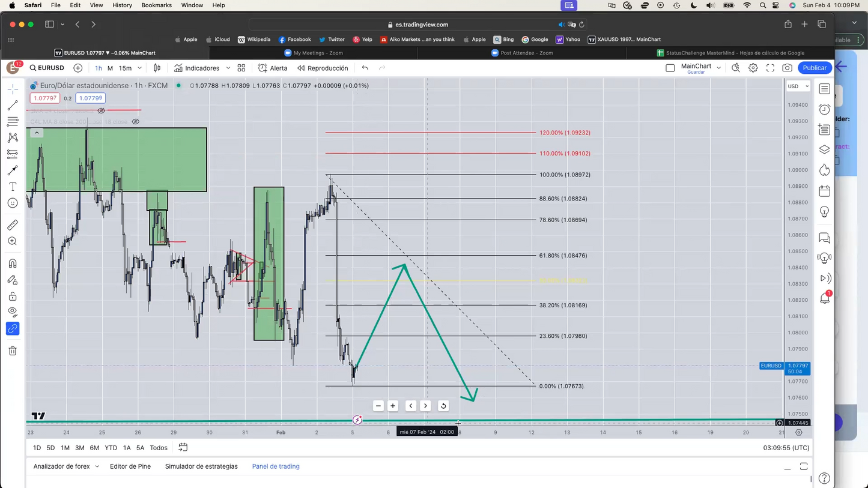
Task: Select the trend line drawing tool
Action: (13, 105)
